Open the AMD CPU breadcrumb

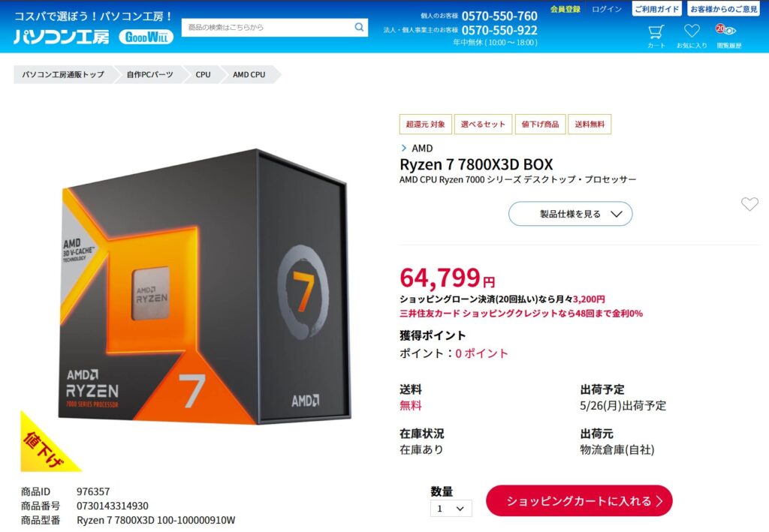click(249, 74)
